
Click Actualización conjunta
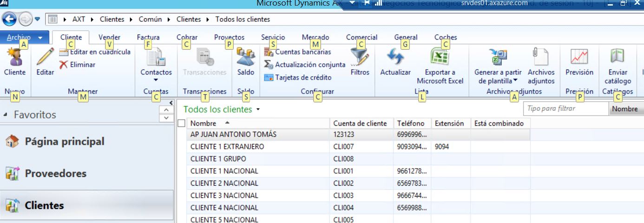304,65
